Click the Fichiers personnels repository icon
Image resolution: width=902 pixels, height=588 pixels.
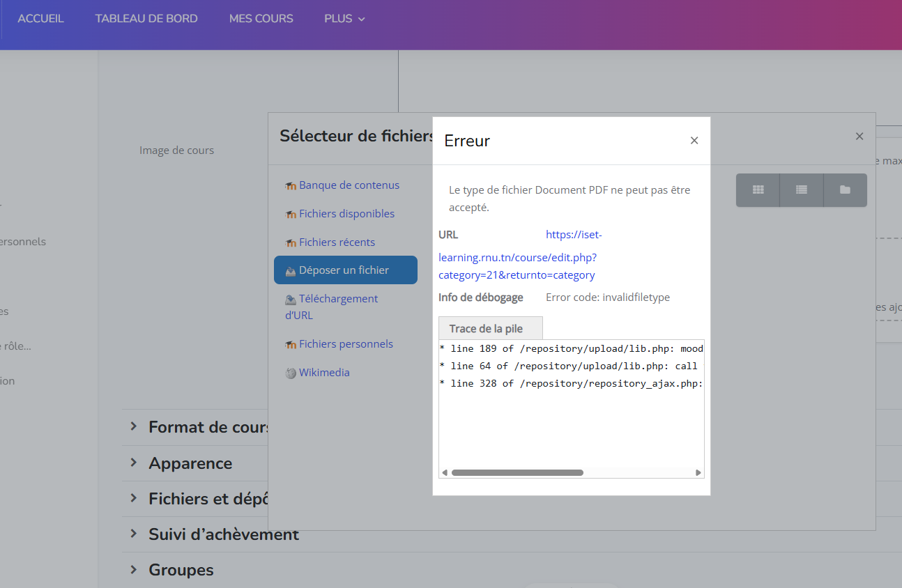tap(291, 345)
